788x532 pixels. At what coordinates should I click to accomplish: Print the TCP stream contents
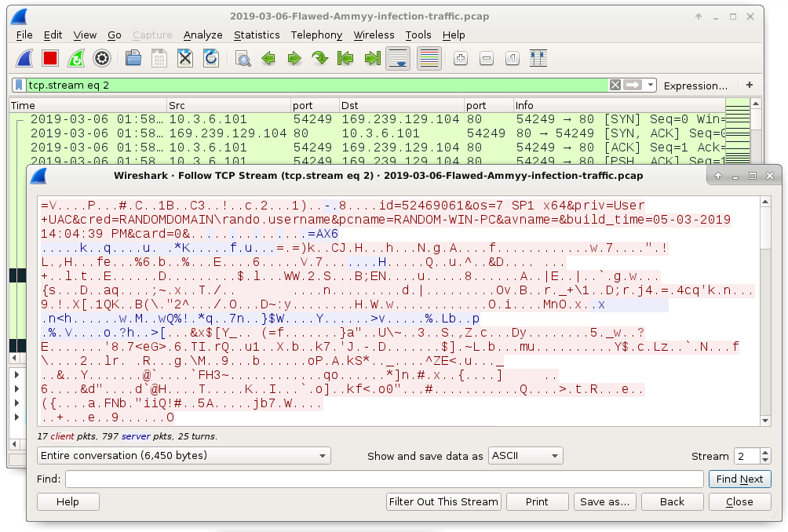pos(537,502)
